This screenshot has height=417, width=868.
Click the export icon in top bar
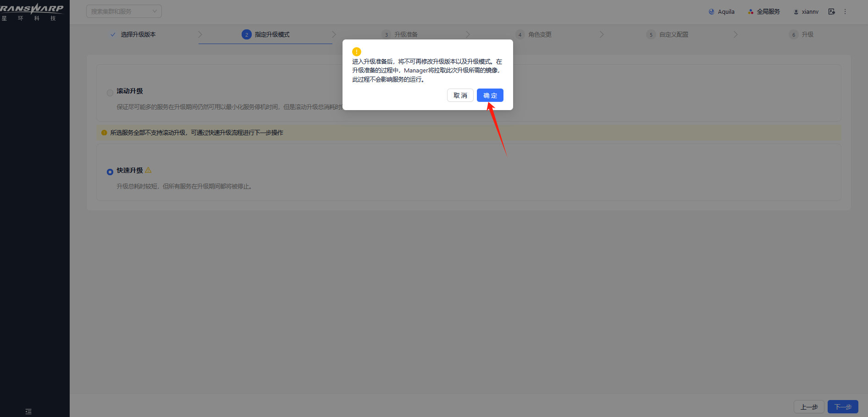click(831, 11)
